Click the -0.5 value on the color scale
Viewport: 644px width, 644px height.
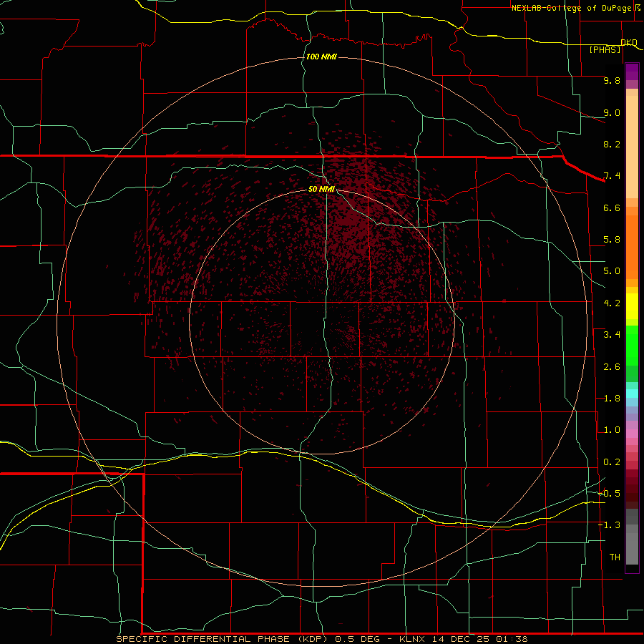tap(609, 493)
